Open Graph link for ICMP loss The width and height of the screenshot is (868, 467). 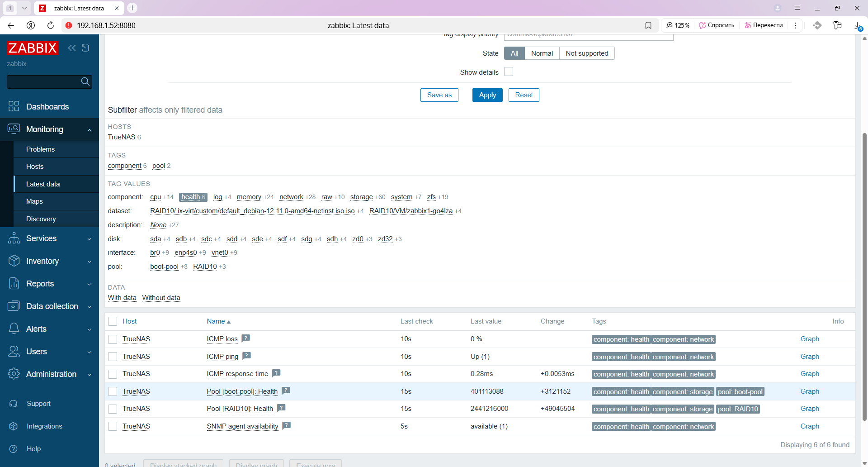tap(810, 339)
